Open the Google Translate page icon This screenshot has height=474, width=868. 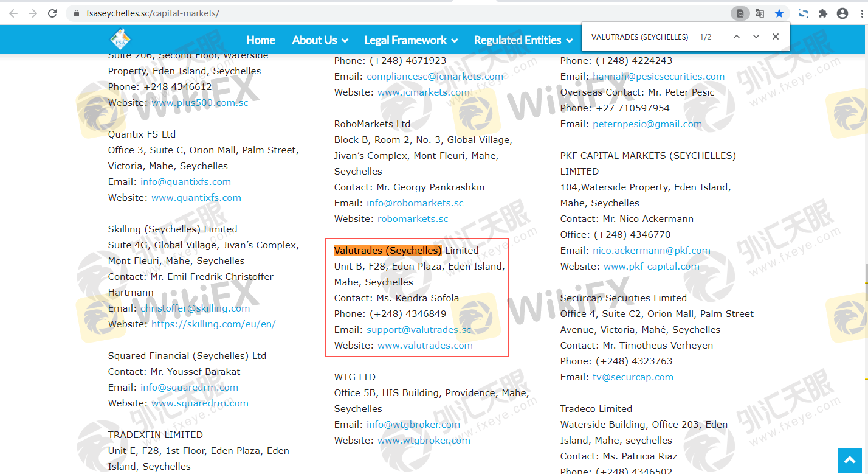click(x=760, y=13)
